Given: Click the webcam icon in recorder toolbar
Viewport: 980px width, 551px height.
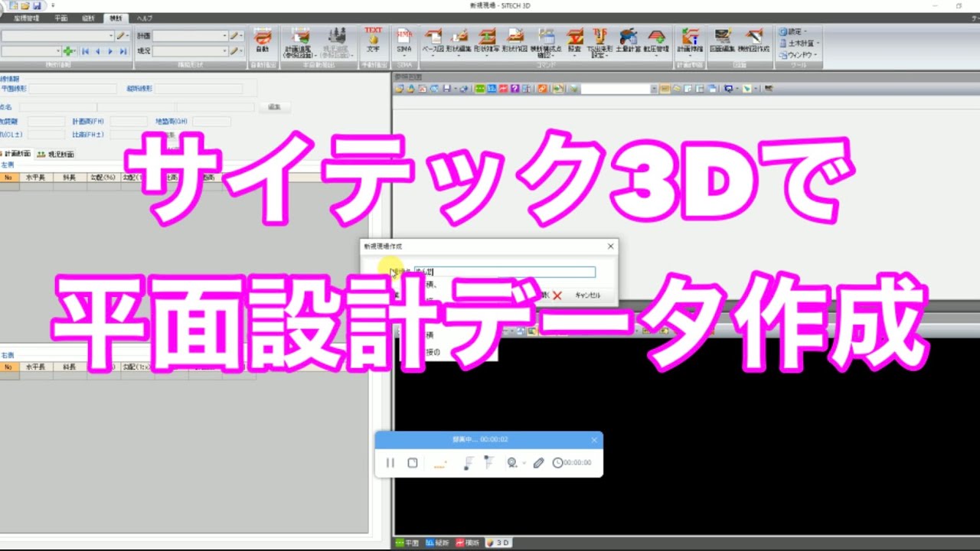Looking at the screenshot, I should tap(511, 463).
